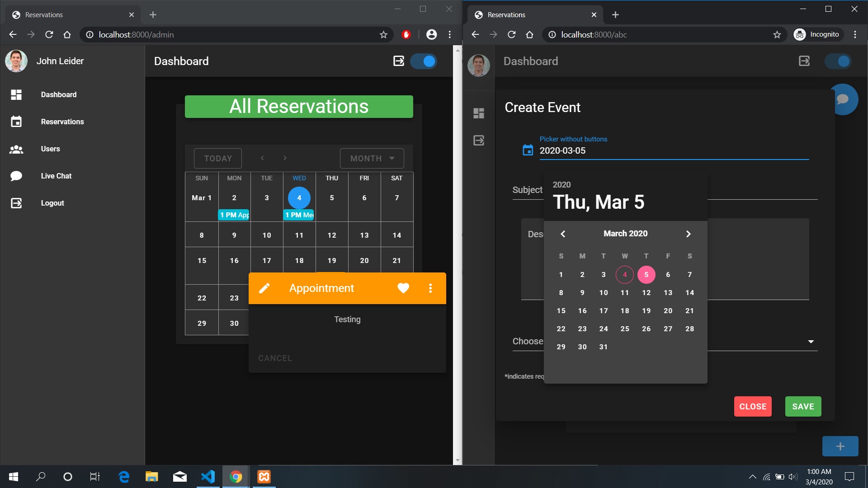Viewport: 868px width, 488px height.
Task: Click the blue calendar icon beside the date picker
Action: (x=527, y=150)
